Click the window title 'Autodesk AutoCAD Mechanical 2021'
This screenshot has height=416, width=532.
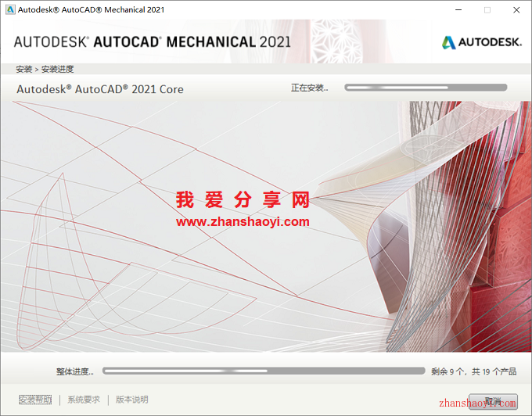[91, 10]
